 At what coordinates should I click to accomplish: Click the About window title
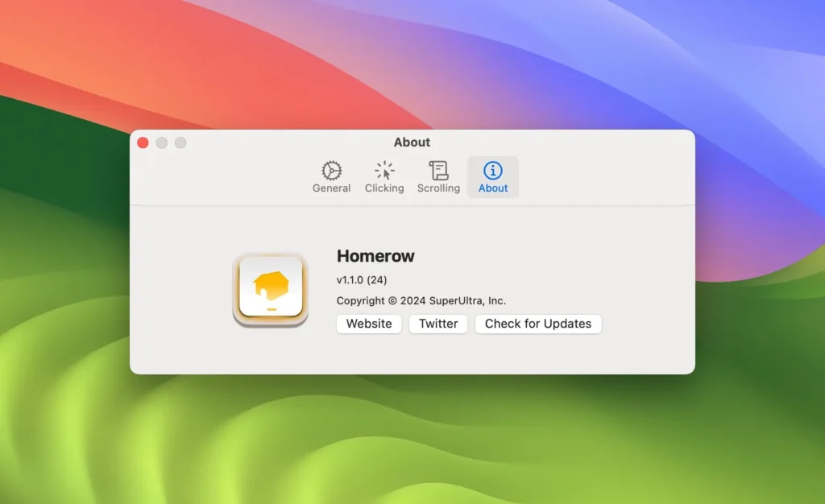click(412, 142)
